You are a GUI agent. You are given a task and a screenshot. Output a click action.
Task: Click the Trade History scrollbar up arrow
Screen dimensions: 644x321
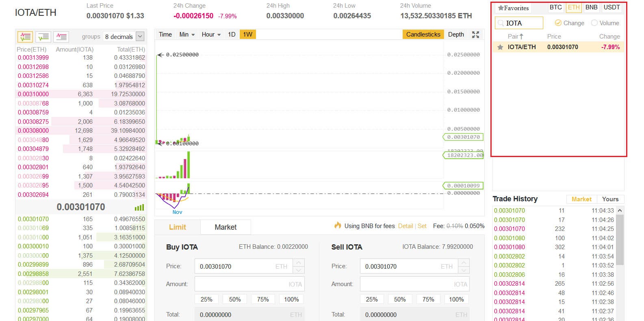coord(620,210)
